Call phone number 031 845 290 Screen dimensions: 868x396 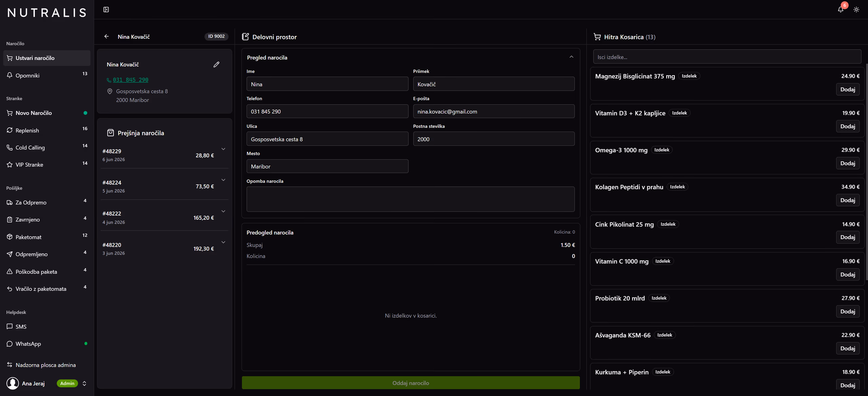coord(131,80)
